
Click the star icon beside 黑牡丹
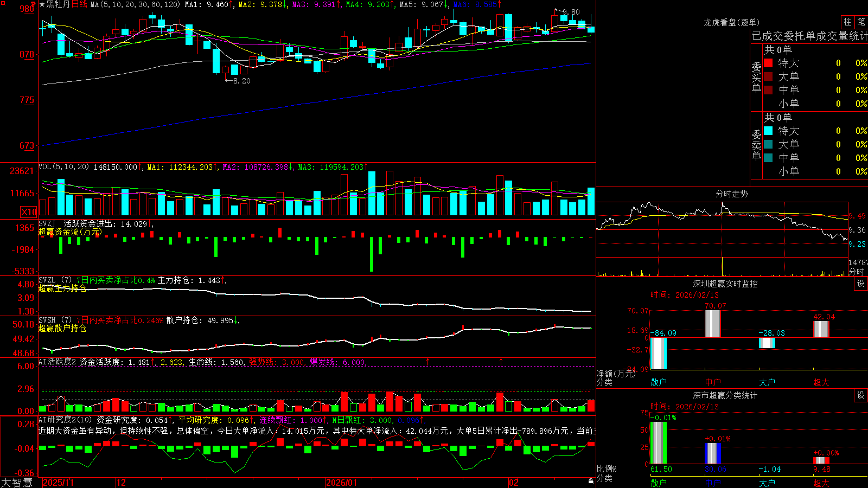point(42,4)
